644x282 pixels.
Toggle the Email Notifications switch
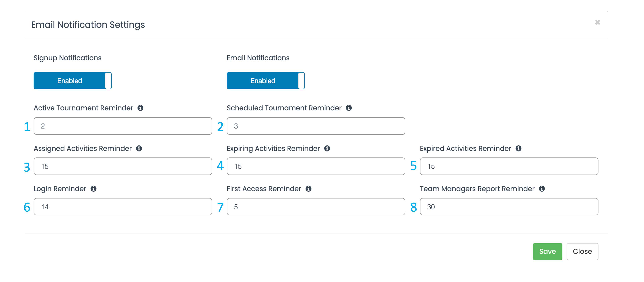click(x=265, y=81)
